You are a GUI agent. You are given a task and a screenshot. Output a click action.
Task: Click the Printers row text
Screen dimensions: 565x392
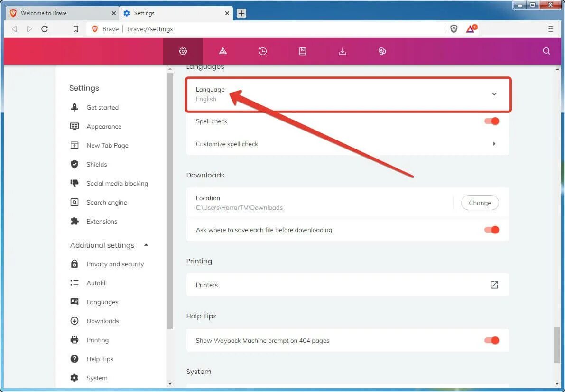[x=206, y=285]
